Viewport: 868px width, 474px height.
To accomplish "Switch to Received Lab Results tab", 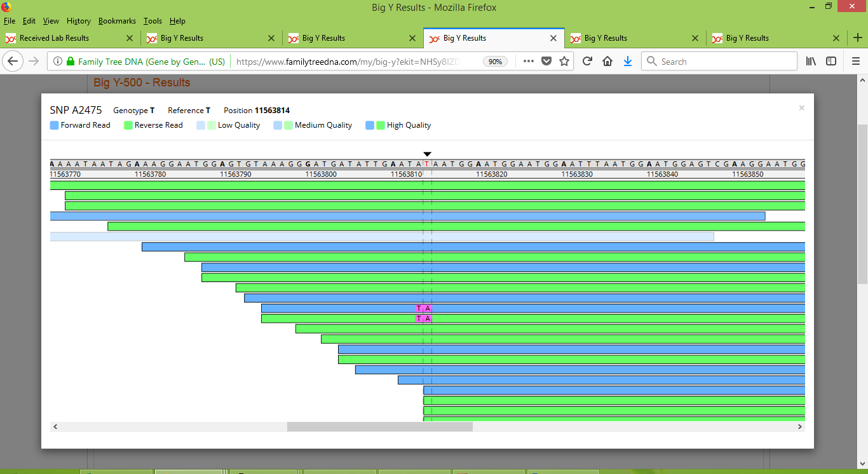I will [x=70, y=38].
